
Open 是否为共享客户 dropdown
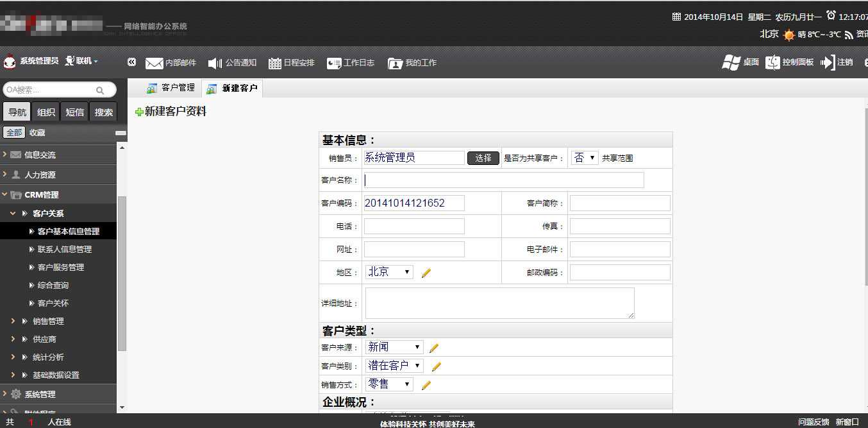585,158
